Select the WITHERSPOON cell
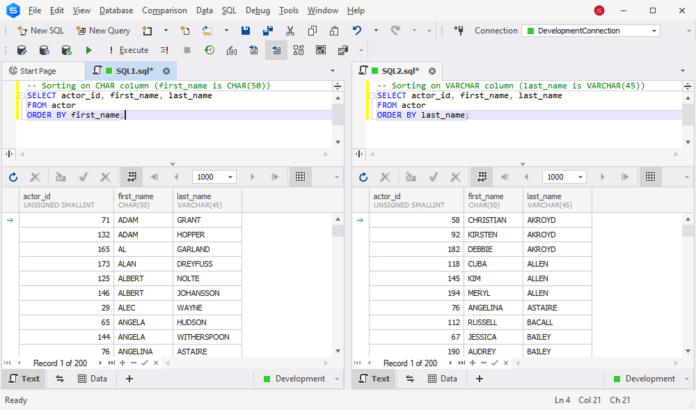The width and height of the screenshot is (696, 410). (x=207, y=337)
